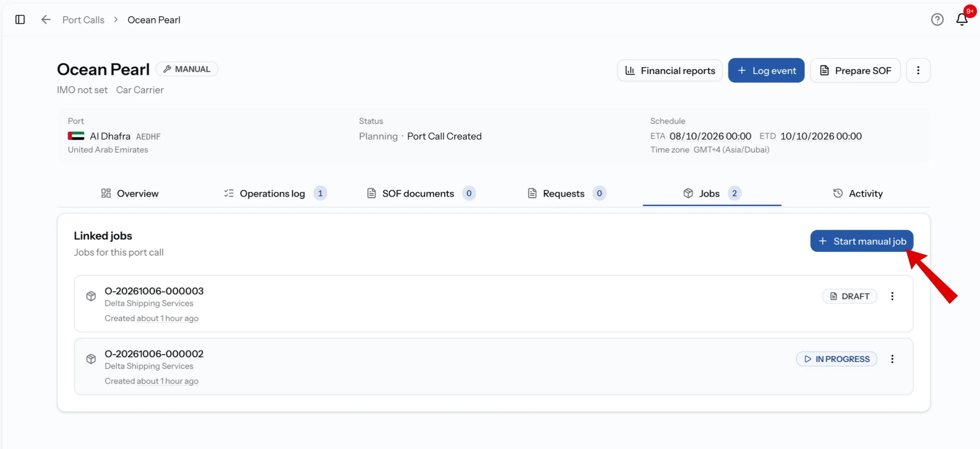
Task: Click Prepare SOF
Action: pos(855,70)
